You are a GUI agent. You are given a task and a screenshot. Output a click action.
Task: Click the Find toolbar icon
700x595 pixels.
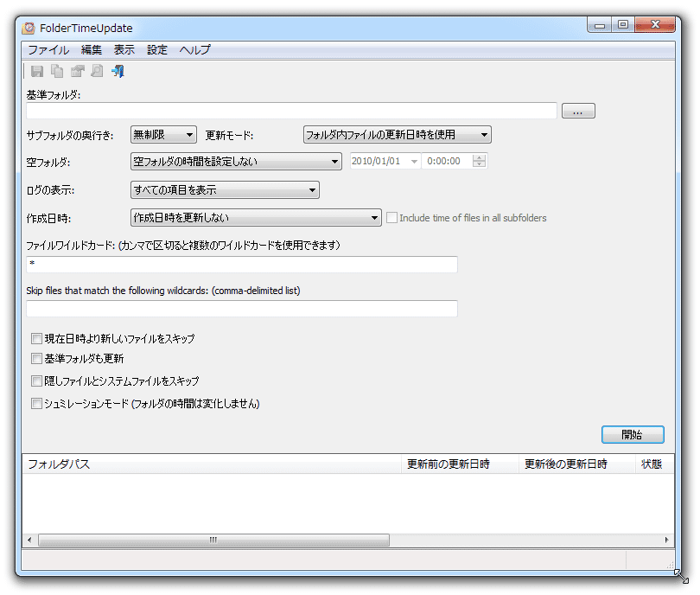tap(97, 71)
